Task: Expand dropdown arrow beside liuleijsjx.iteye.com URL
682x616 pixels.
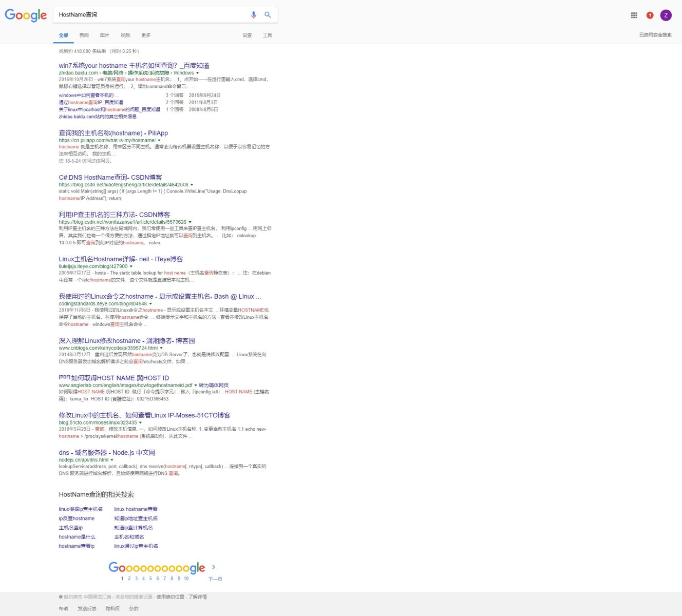Action: [x=131, y=266]
